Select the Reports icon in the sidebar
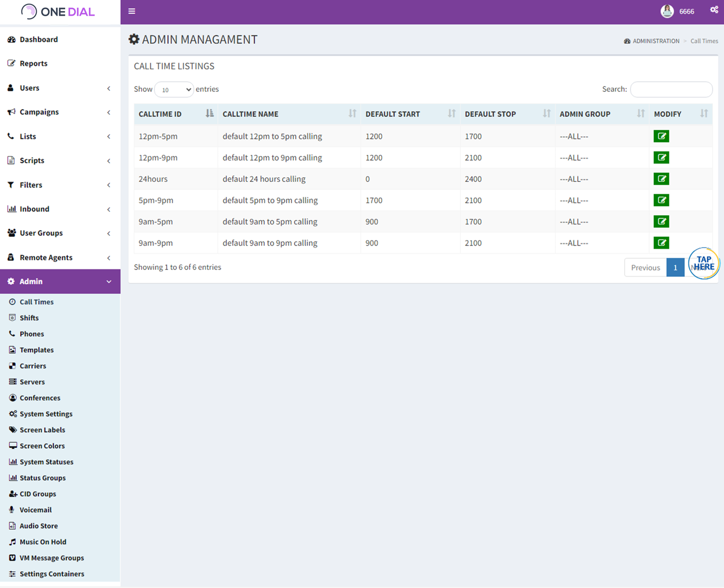Image resolution: width=724 pixels, height=588 pixels. 12,63
